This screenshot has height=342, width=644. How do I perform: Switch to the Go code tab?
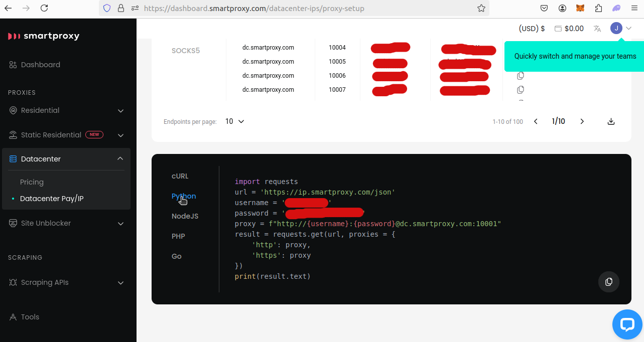click(x=177, y=256)
